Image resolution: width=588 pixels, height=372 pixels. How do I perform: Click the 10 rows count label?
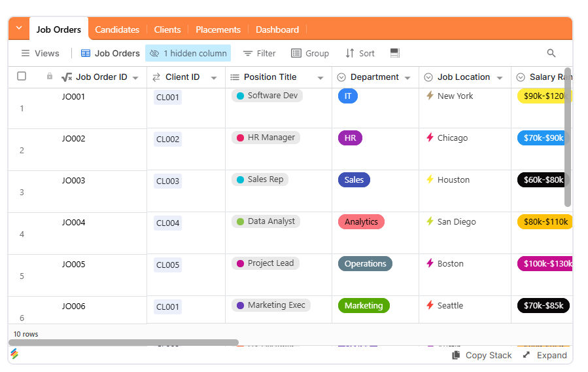(x=26, y=334)
